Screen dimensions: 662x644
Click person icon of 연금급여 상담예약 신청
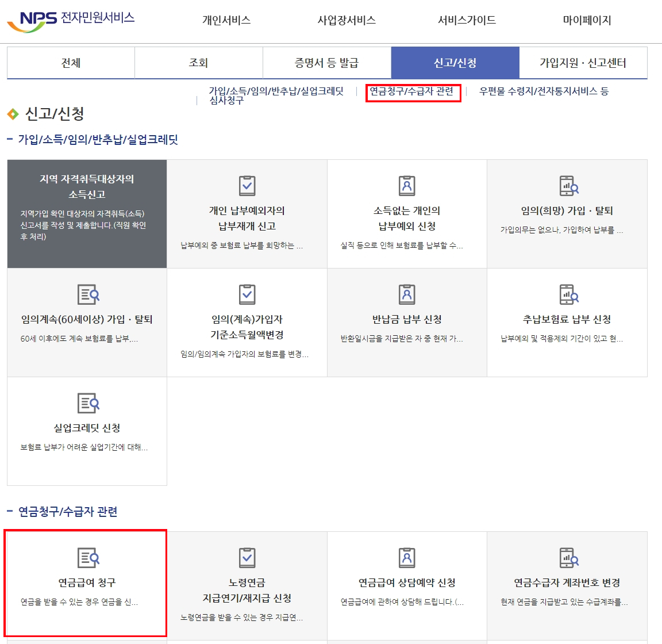pos(407,558)
